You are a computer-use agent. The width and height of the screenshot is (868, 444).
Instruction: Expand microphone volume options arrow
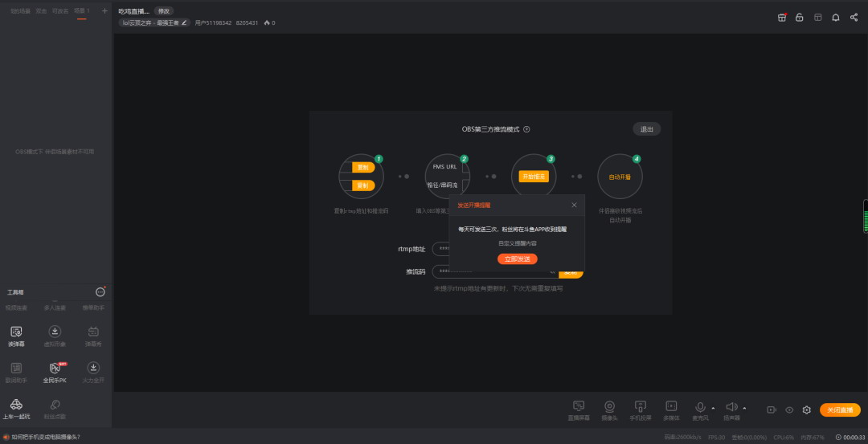(x=713, y=408)
